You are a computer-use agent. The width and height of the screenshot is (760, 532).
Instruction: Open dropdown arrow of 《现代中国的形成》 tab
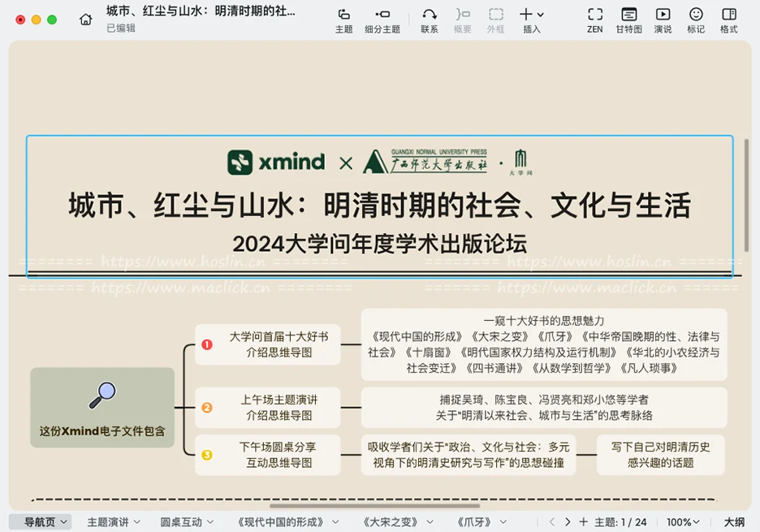[x=335, y=522]
